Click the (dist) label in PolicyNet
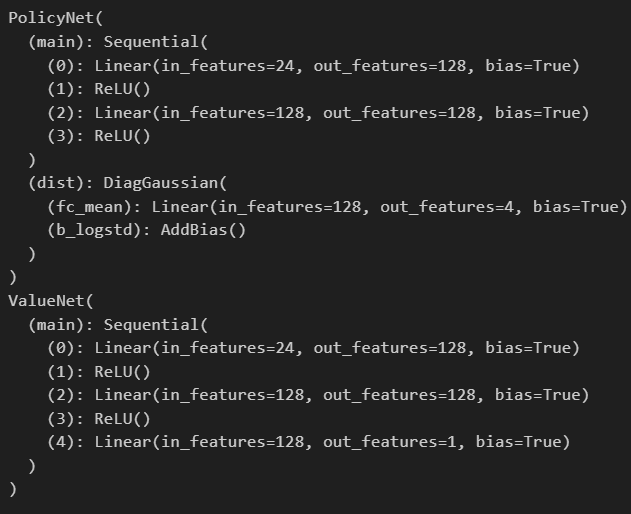Image resolution: width=631 pixels, height=514 pixels. 56,183
